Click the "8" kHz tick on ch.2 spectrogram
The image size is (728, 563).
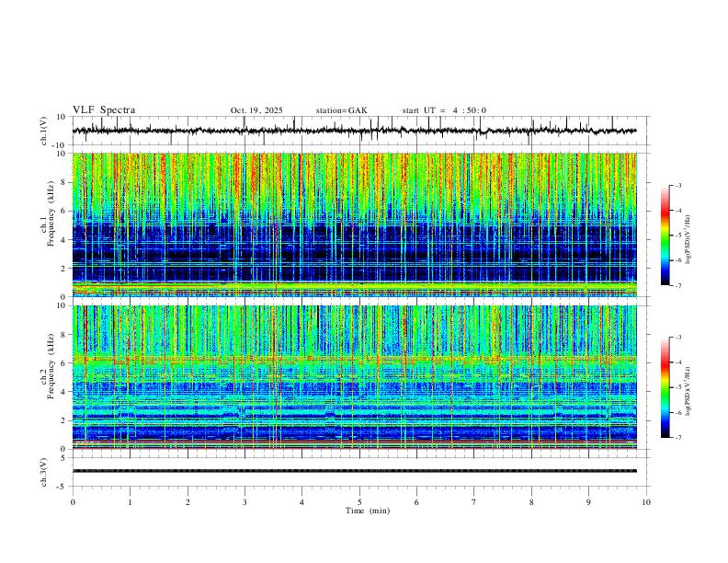point(64,335)
